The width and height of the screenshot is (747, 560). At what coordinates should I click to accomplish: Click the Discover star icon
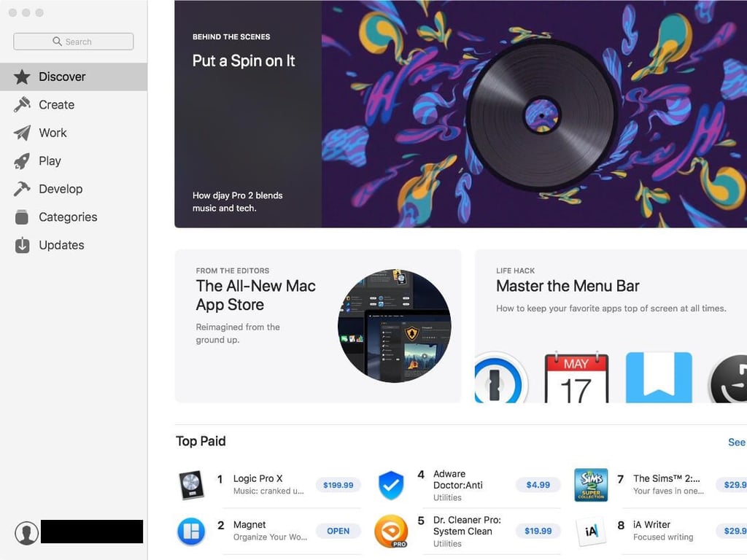22,77
